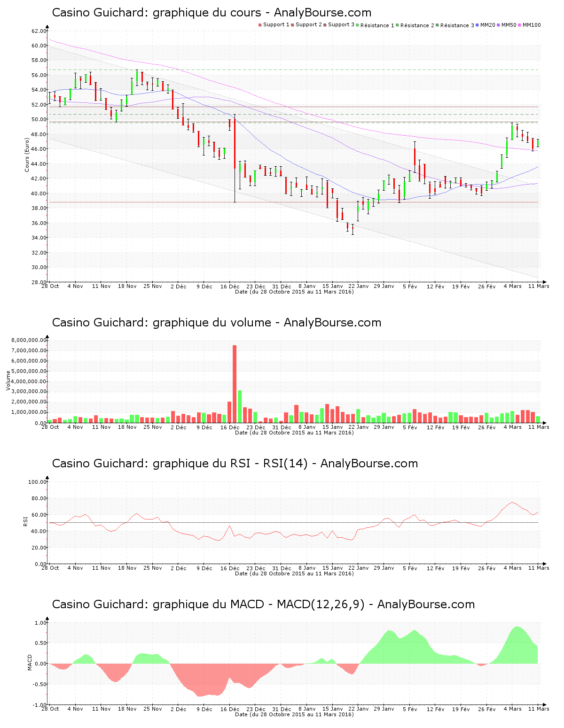Click '4 Mars' on the RSI chart axis
Viewport: 564px width, 728px height.
[x=513, y=568]
